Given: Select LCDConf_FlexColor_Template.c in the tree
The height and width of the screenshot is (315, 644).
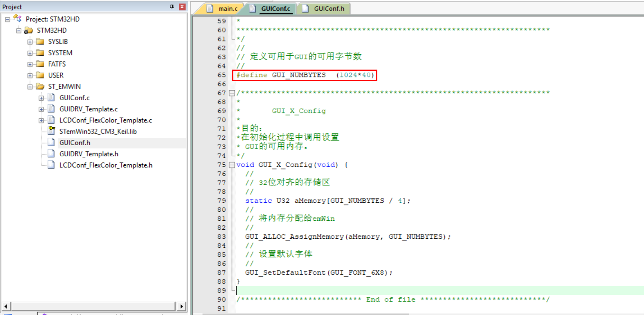Looking at the screenshot, I should (x=106, y=120).
